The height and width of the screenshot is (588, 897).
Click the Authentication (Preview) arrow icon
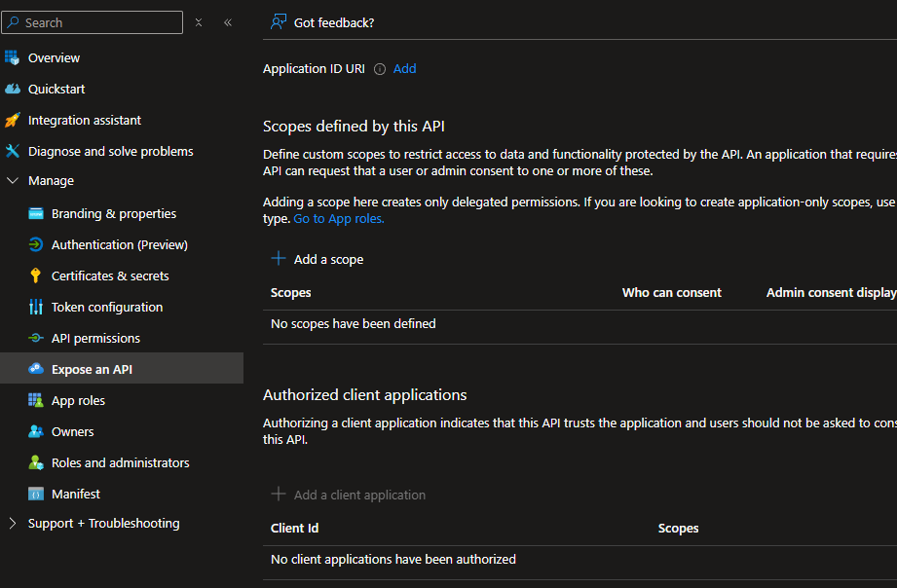coord(35,244)
